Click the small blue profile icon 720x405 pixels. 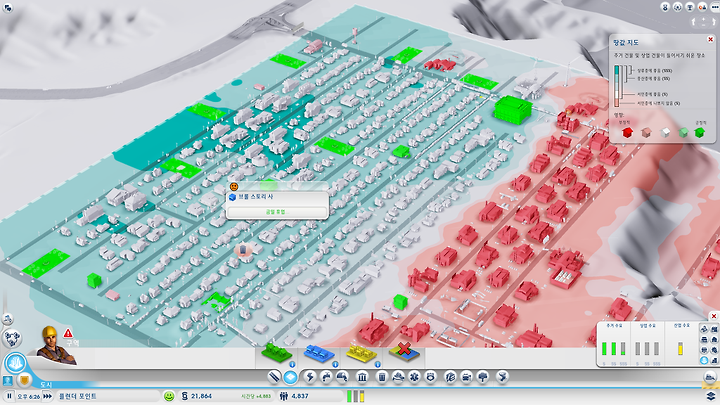pyautogui.click(x=7, y=381)
